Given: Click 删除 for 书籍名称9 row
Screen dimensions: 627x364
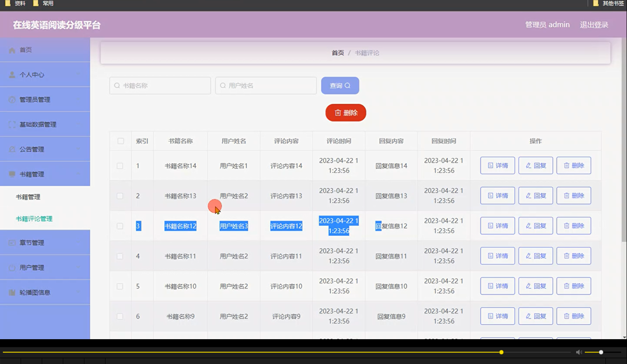Looking at the screenshot, I should (x=574, y=316).
